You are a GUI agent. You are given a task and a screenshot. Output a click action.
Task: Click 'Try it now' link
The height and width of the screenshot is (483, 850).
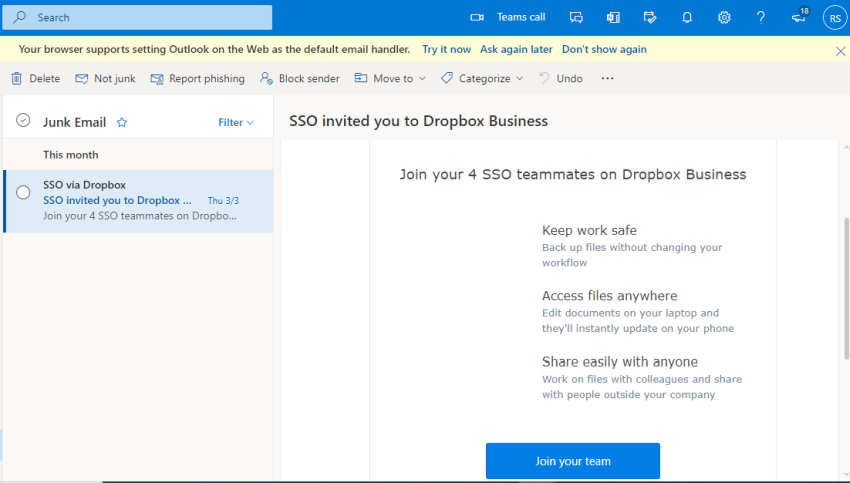click(446, 49)
